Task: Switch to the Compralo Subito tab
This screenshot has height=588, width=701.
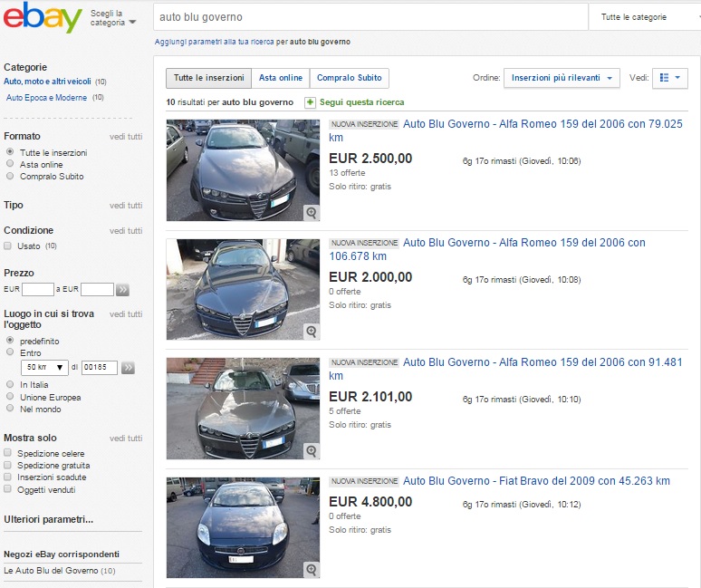Action: coord(350,78)
